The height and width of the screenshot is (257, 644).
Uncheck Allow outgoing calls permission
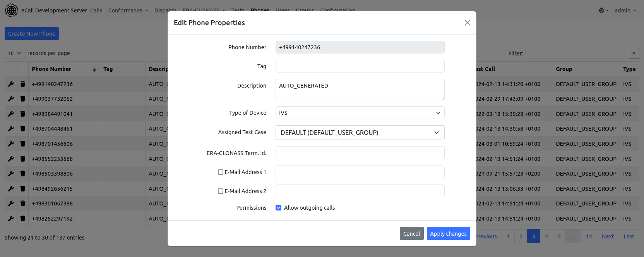tap(278, 208)
